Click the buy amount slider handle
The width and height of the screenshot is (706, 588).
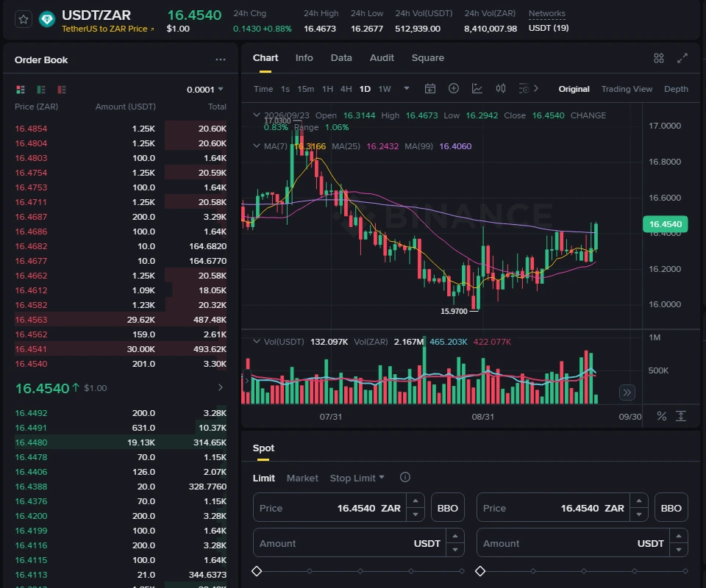pyautogui.click(x=257, y=571)
